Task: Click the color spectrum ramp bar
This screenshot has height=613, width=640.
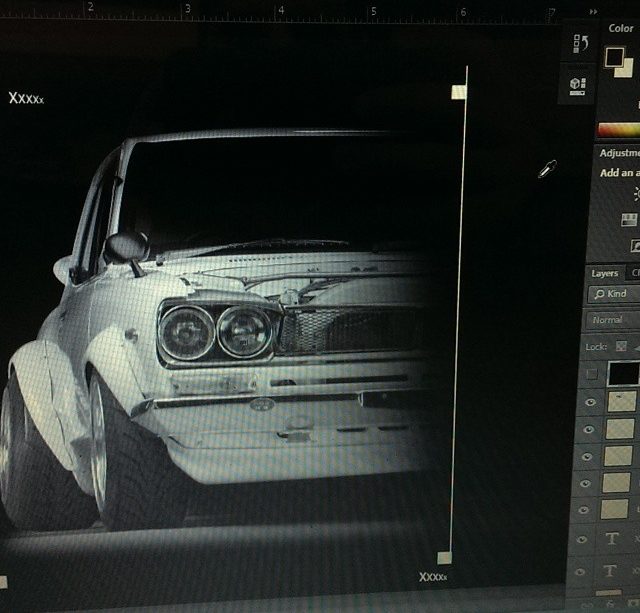Action: (618, 130)
